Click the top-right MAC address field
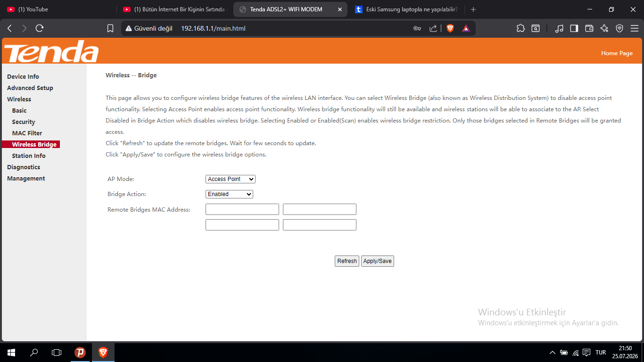The height and width of the screenshot is (362, 644). coord(320,210)
